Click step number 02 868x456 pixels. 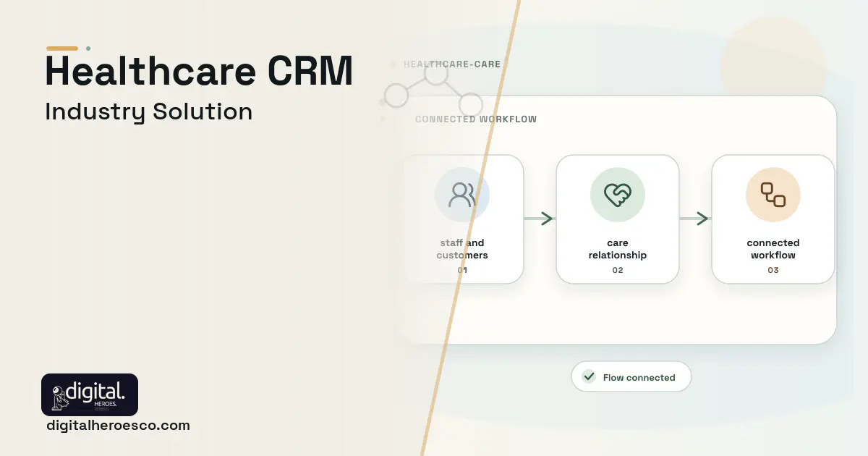point(618,270)
